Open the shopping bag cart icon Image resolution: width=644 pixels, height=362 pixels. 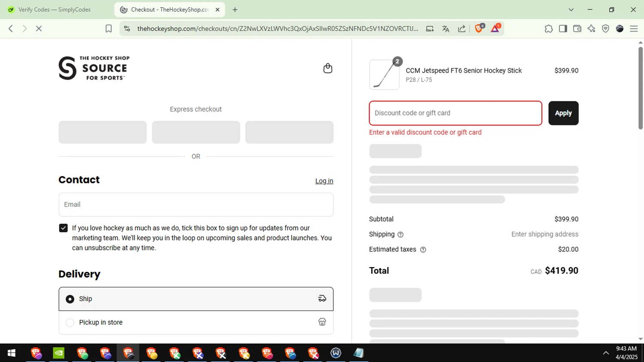pos(328,68)
